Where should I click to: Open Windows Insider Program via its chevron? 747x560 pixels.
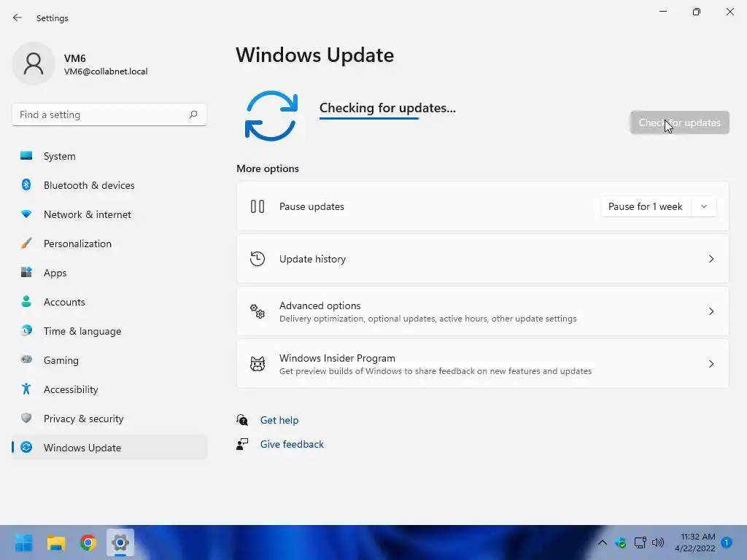tap(711, 364)
